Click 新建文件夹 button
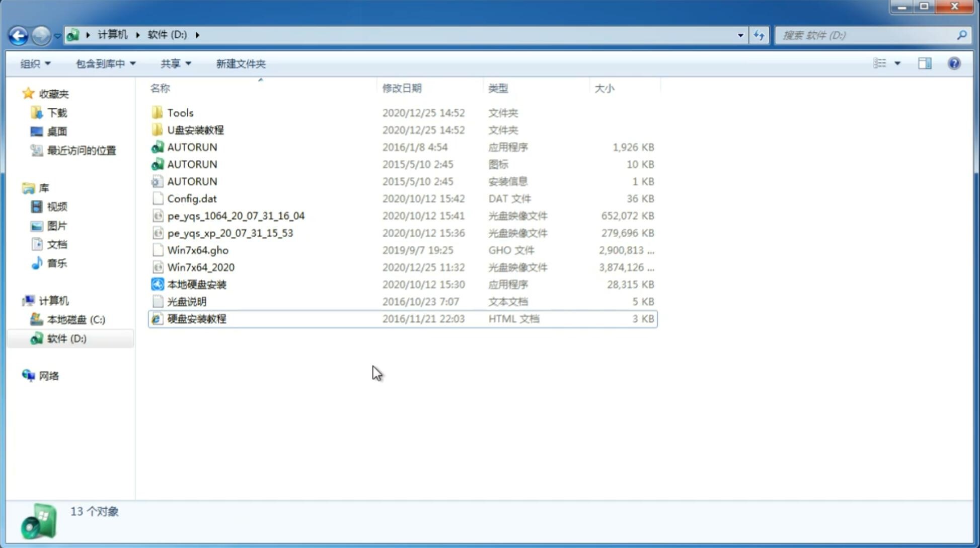This screenshot has height=548, width=980. [240, 63]
